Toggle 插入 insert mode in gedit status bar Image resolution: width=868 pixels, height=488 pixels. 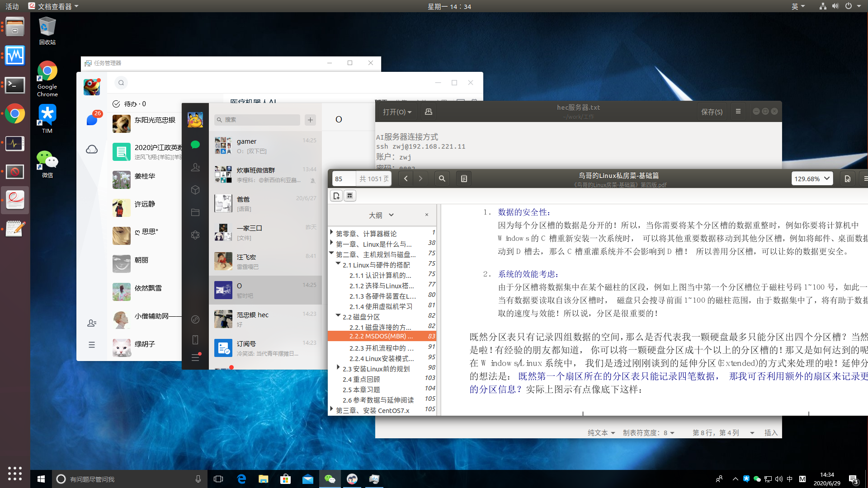click(770, 432)
